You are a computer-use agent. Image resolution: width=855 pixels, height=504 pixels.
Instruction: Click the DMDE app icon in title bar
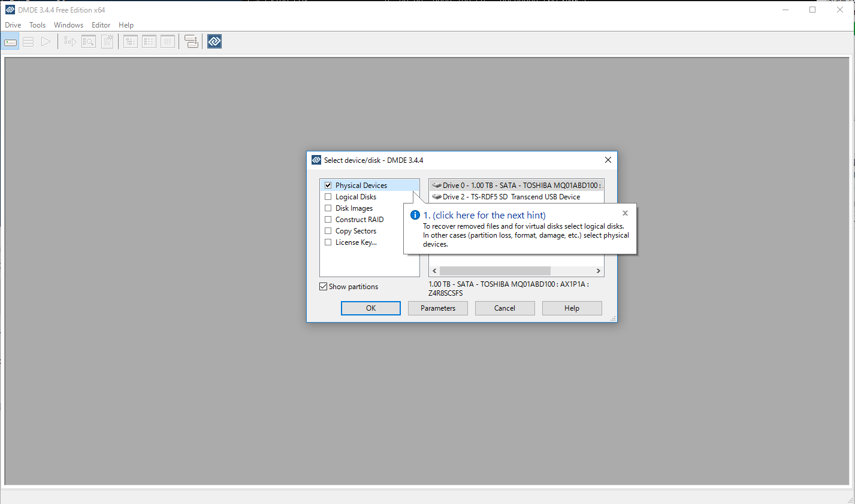pos(10,10)
